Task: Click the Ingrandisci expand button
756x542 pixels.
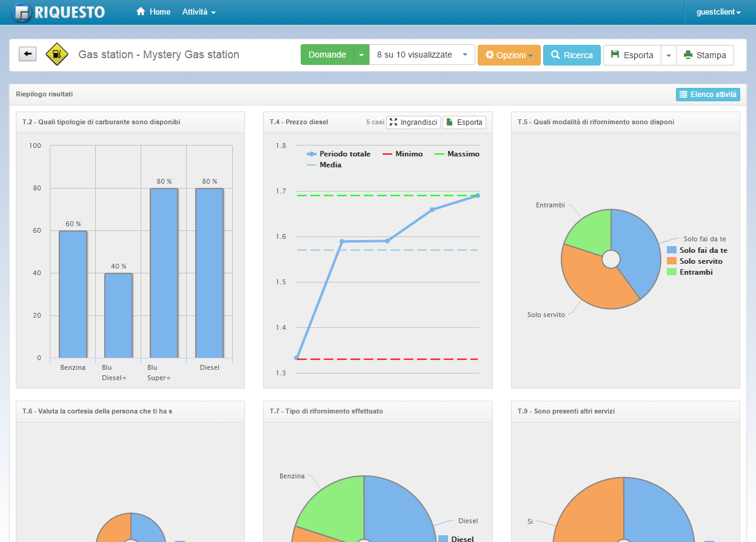Action: (413, 122)
